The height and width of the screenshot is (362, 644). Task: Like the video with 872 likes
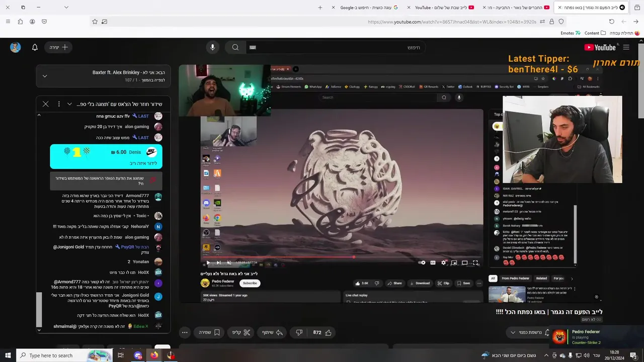pos(323,332)
